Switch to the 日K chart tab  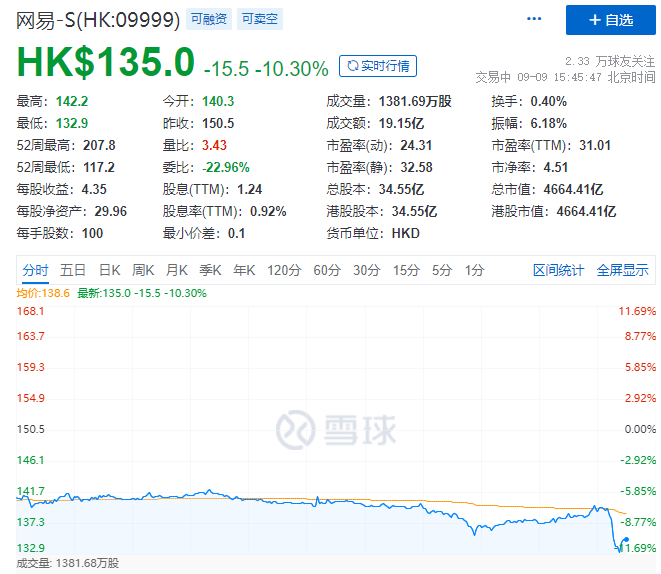tap(109, 270)
